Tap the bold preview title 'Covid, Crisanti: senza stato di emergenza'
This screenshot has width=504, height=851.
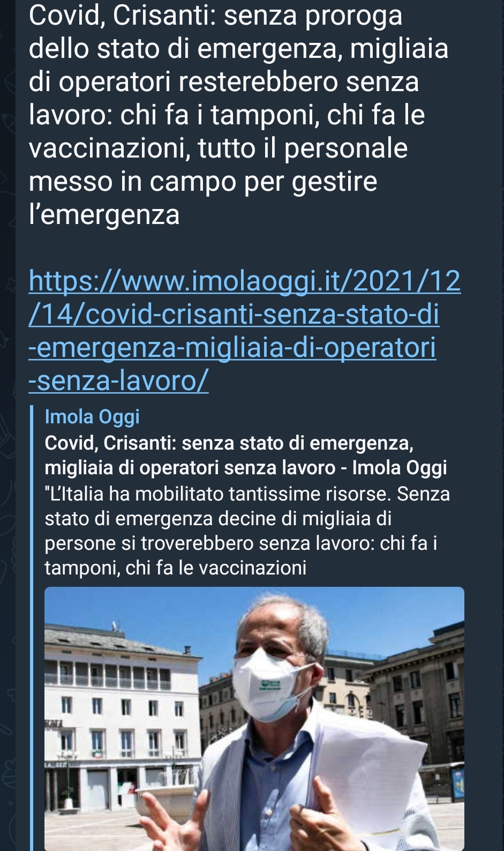click(229, 443)
